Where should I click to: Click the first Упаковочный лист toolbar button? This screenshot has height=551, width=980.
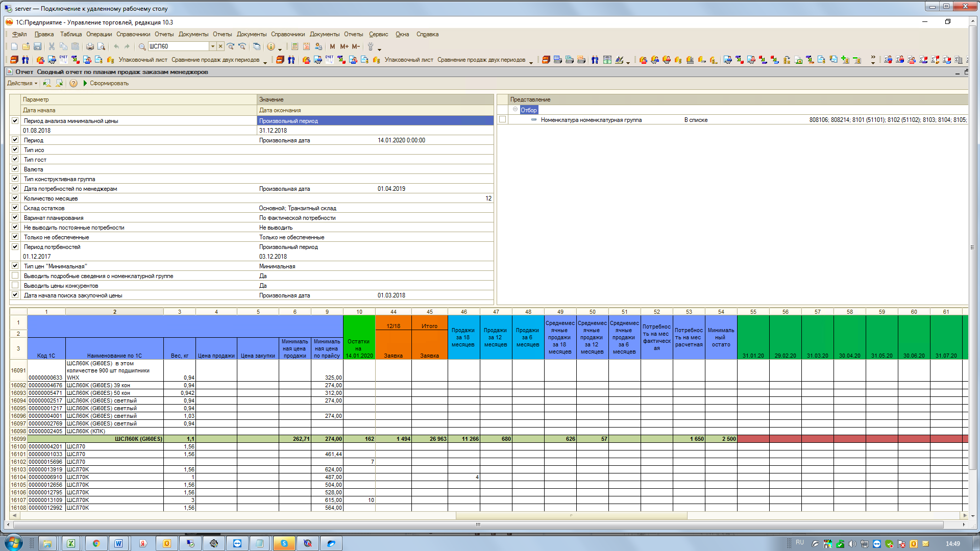click(x=142, y=60)
